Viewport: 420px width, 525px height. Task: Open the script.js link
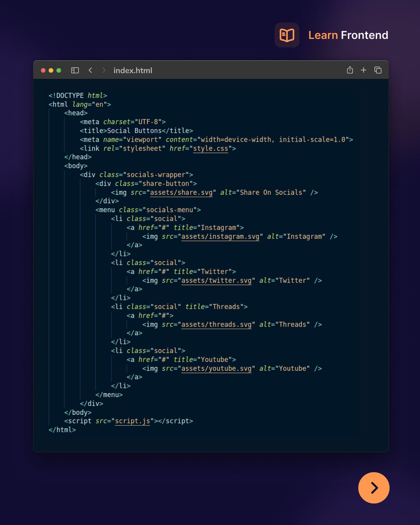pyautogui.click(x=133, y=420)
